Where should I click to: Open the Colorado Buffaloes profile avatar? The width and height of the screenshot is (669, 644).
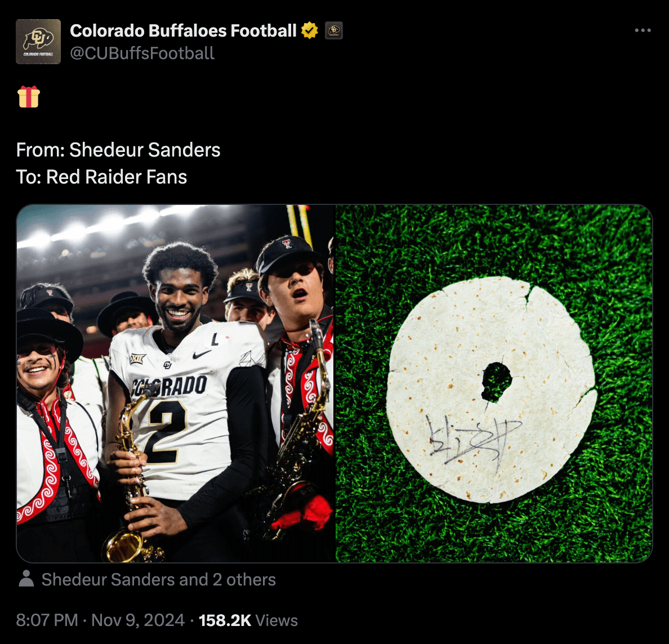[x=38, y=42]
